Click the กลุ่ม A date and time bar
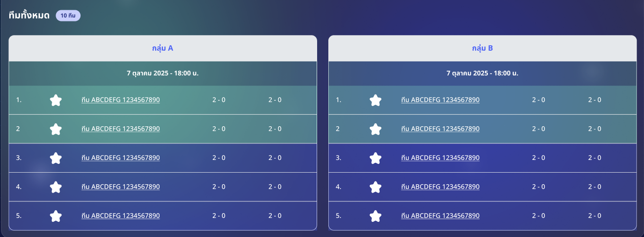This screenshot has width=644, height=237. pyautogui.click(x=162, y=74)
